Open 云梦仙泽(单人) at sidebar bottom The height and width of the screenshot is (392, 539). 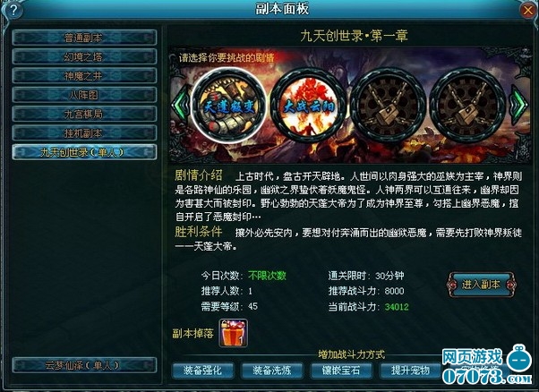pos(84,365)
